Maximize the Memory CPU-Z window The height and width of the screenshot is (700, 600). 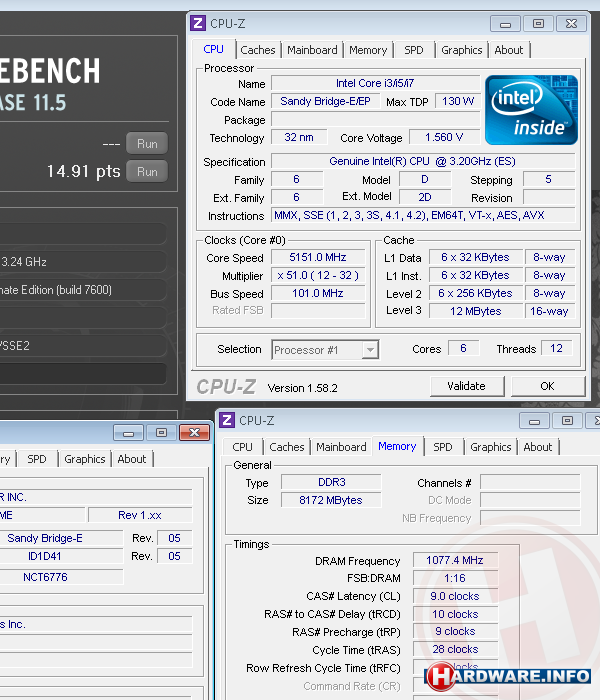point(567,421)
